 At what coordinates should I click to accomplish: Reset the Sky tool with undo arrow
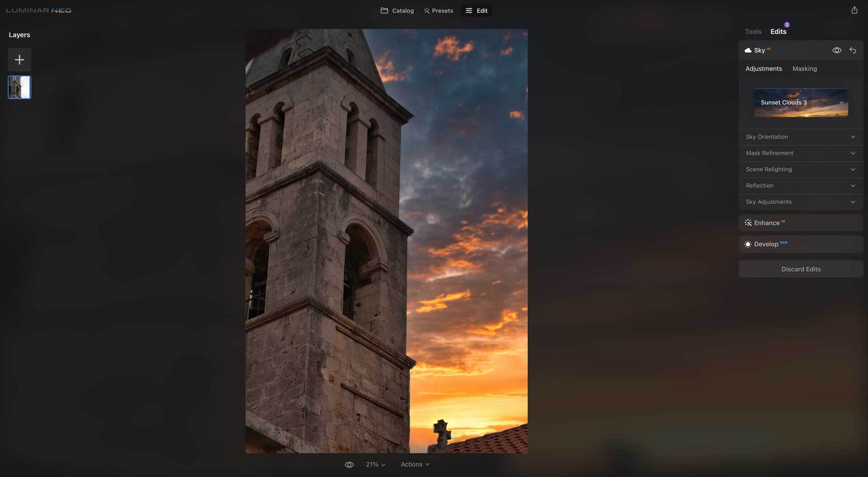coord(853,51)
